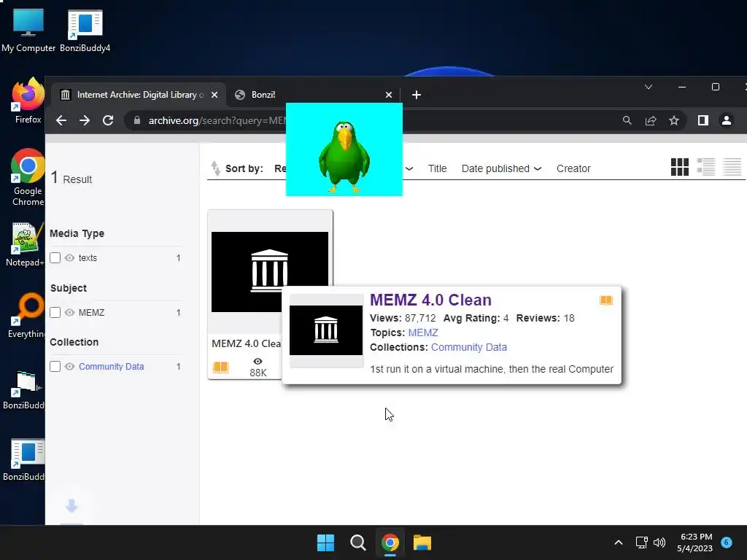Open taskbar Search
The width and height of the screenshot is (747, 560).
[x=357, y=542]
